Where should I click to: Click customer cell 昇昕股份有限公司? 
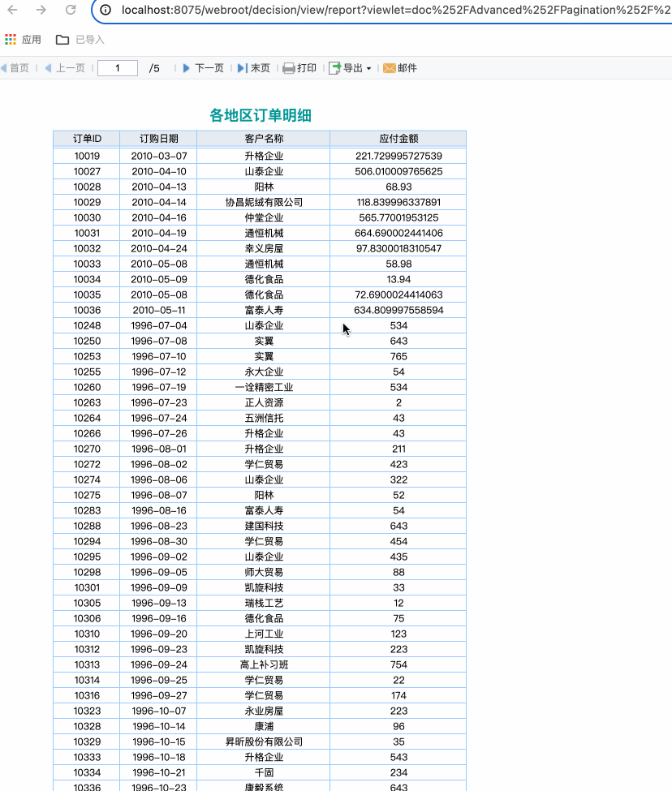263,742
